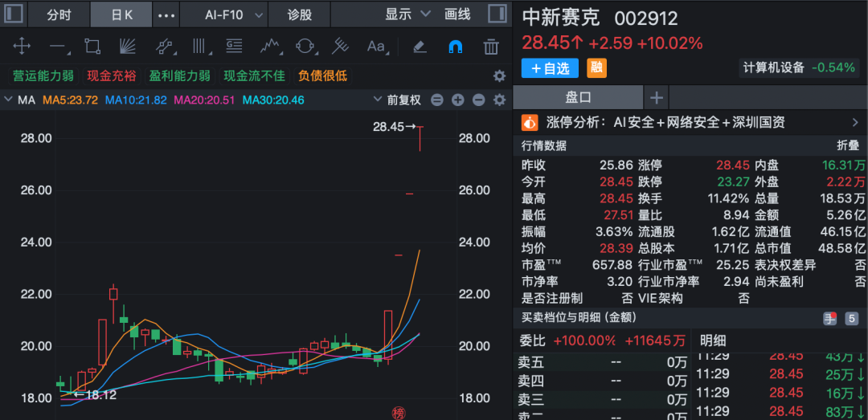Toggle the blue magnet snap mode
868x420 pixels.
coord(455,47)
